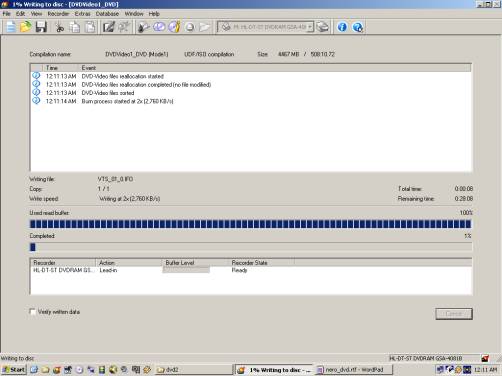Click the Buffer Level column header

pyautogui.click(x=196, y=263)
